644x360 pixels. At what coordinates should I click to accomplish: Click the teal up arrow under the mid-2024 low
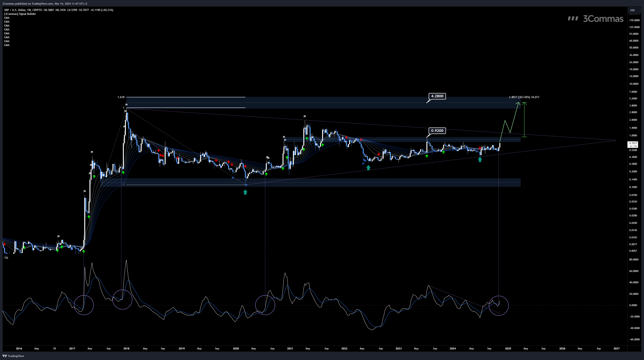[480, 159]
